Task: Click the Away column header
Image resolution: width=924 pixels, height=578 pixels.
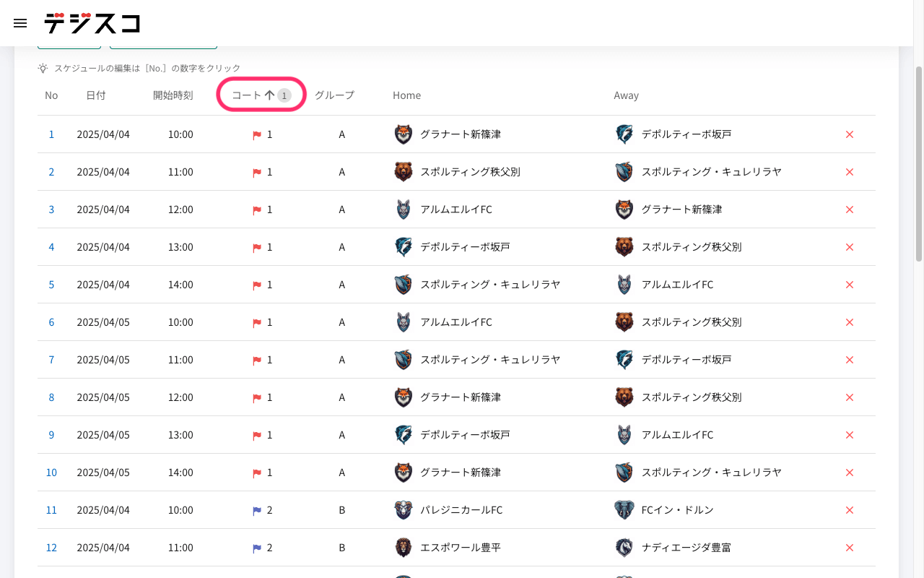Action: tap(626, 95)
